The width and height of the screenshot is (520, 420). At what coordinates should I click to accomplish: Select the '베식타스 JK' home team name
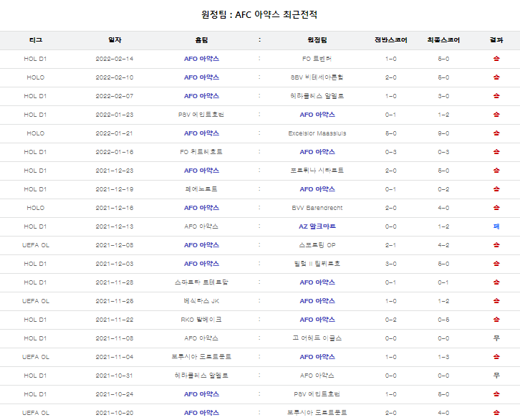[x=201, y=301]
